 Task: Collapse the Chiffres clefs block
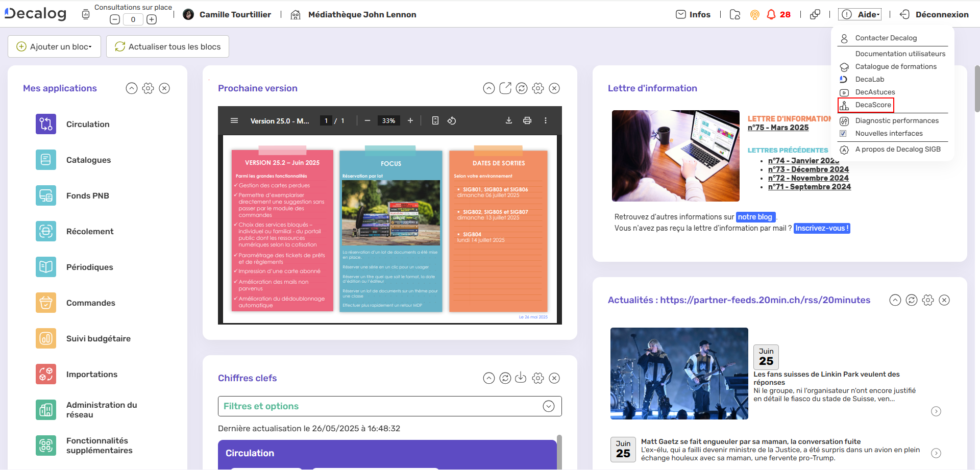pos(489,378)
